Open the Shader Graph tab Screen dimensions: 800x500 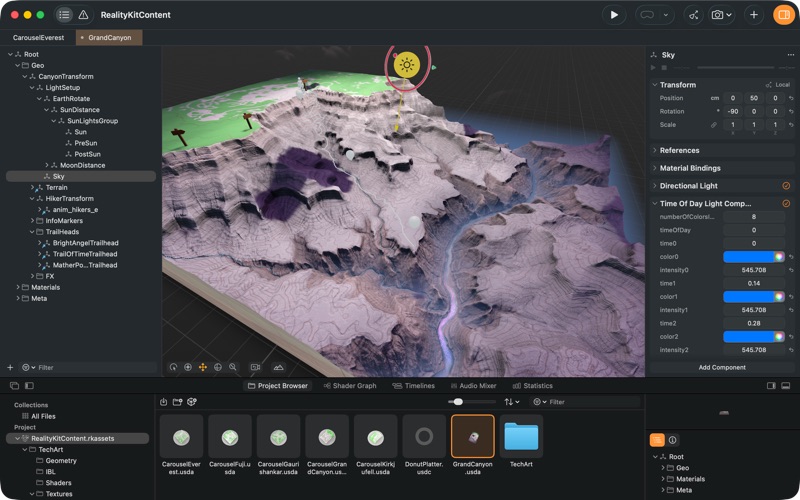[350, 386]
